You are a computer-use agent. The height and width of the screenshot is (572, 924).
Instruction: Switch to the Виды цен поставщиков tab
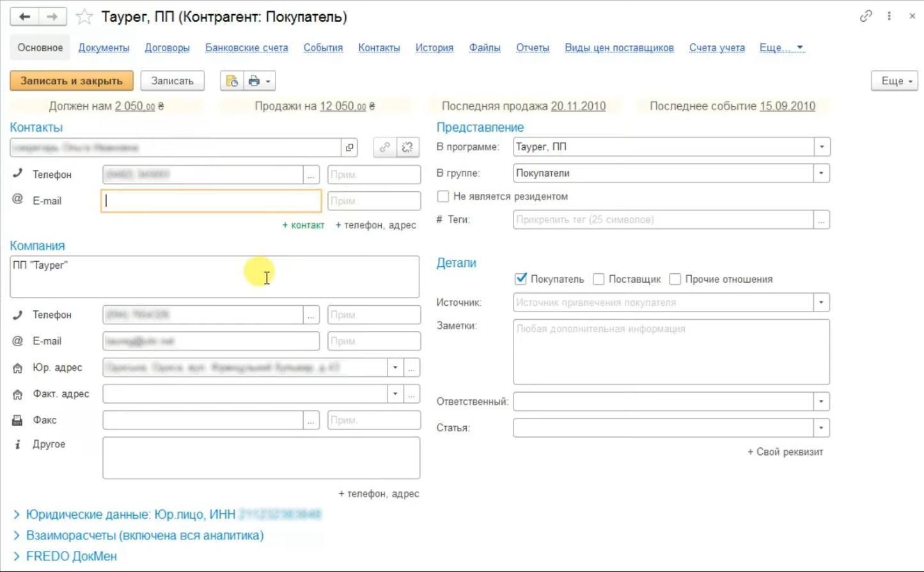pyautogui.click(x=619, y=48)
